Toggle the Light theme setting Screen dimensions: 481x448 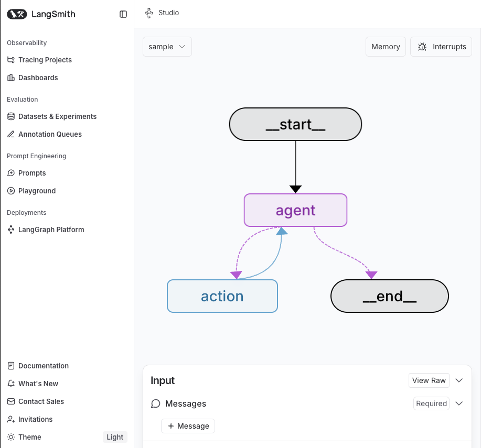[x=115, y=437]
